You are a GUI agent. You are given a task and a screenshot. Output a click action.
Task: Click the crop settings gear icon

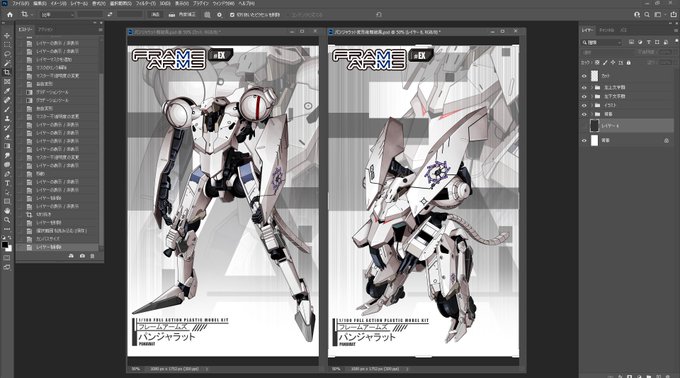[219, 14]
